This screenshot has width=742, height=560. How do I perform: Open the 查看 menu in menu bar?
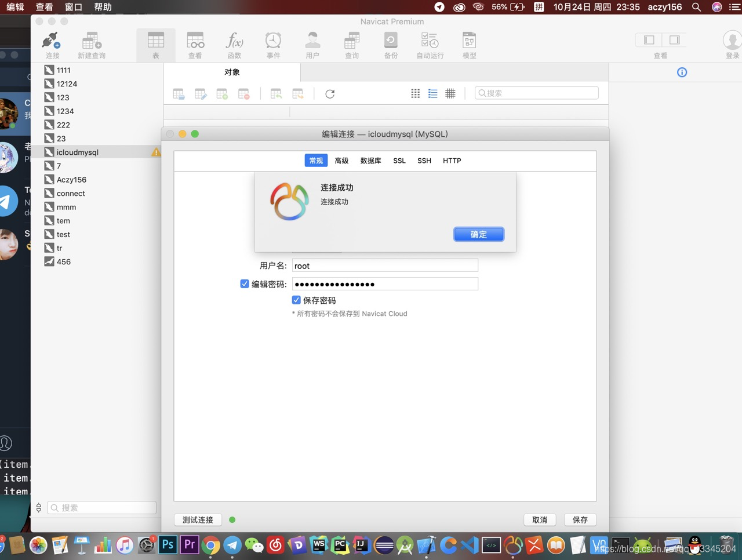click(44, 7)
